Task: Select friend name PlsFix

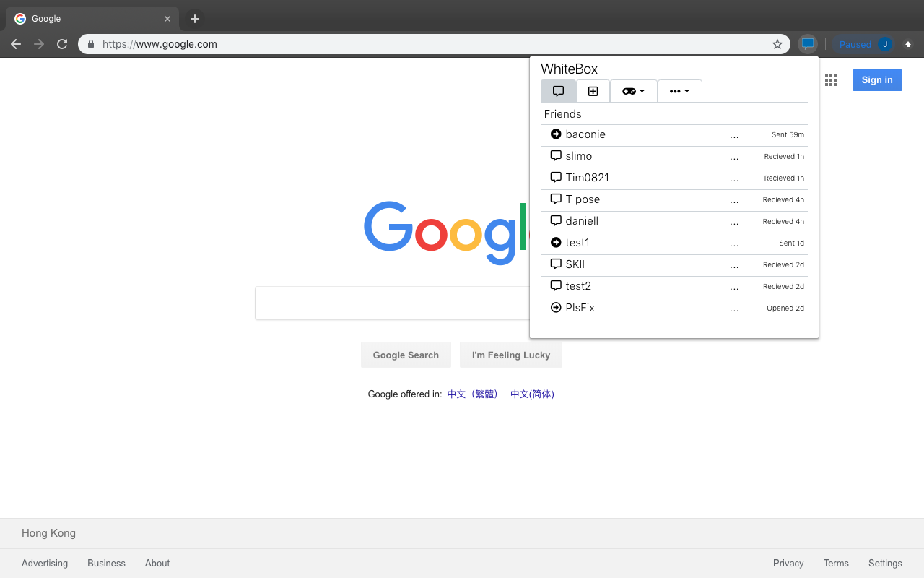Action: 580,308
